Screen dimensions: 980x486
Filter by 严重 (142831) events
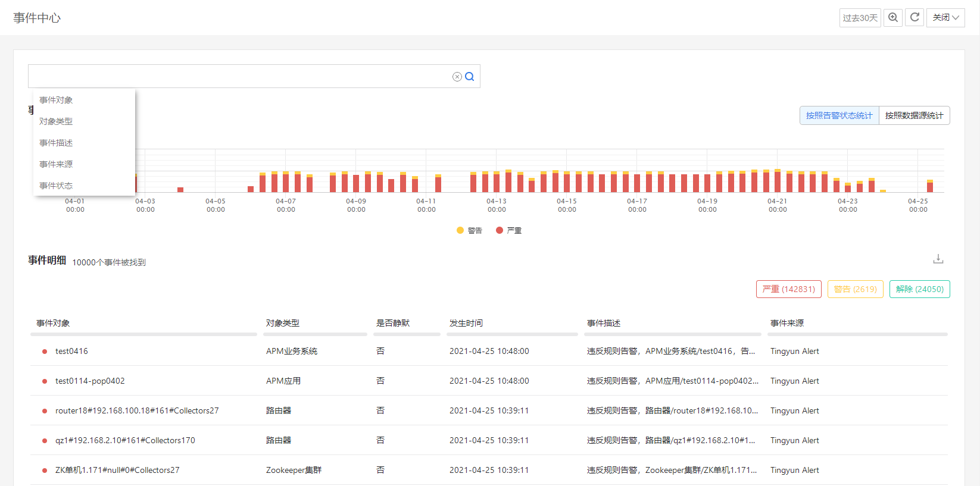click(789, 289)
